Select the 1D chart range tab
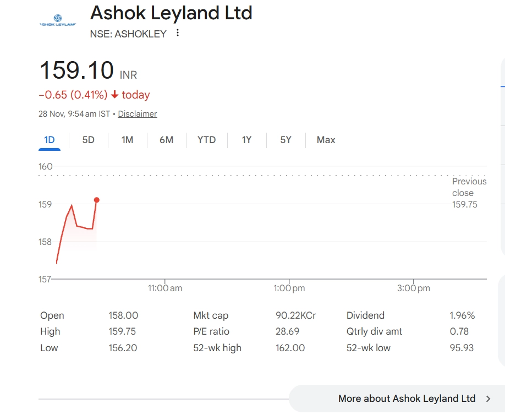 [50, 140]
